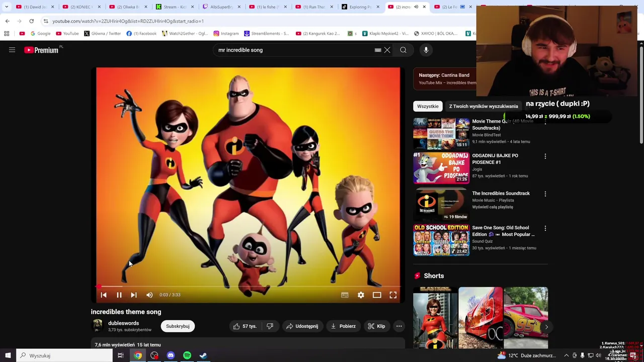Viewport: 644px width, 362px height.
Task: Skip to next video
Action: [x=134, y=295]
